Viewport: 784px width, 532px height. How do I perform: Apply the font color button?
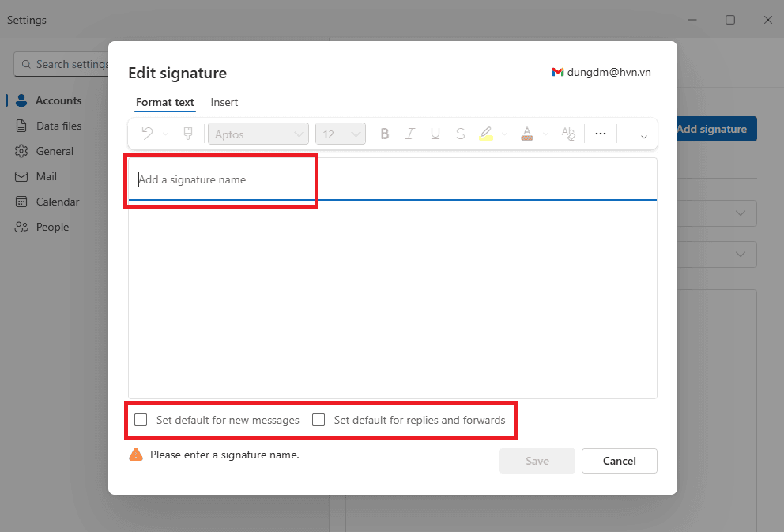click(527, 134)
